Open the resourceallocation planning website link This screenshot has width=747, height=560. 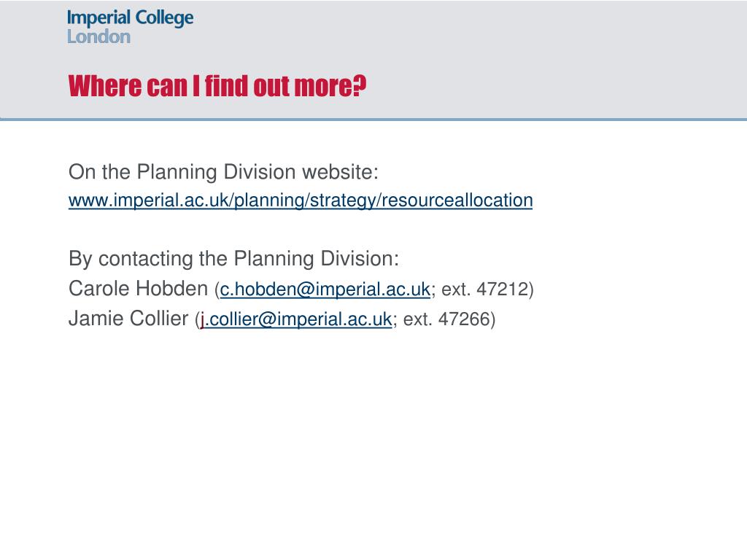click(300, 201)
